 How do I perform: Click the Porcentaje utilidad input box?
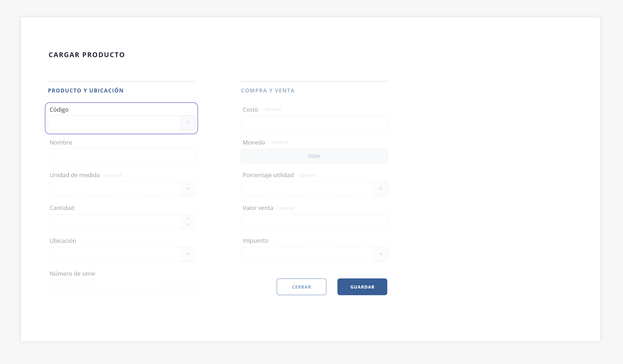(307, 189)
